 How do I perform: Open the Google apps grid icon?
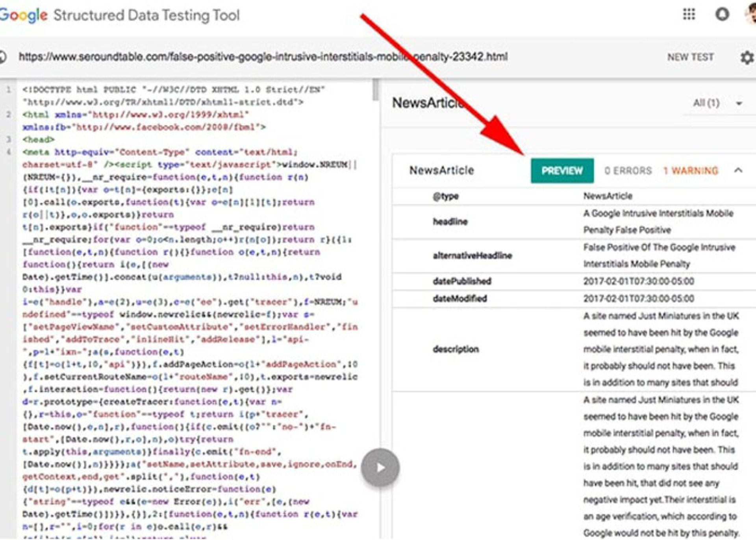[x=689, y=15]
